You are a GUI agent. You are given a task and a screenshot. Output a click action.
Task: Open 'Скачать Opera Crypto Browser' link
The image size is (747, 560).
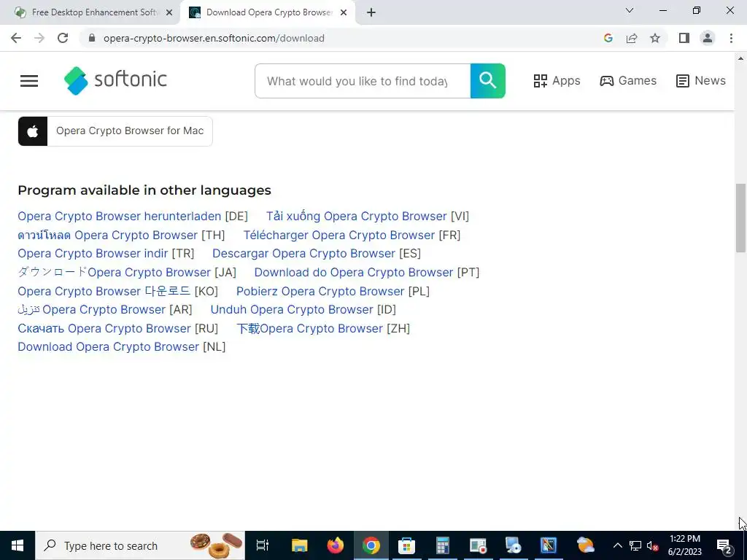[x=104, y=329]
